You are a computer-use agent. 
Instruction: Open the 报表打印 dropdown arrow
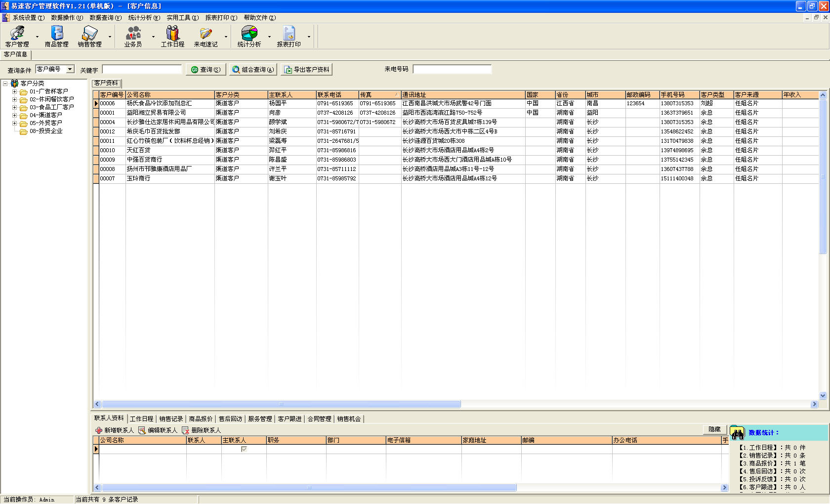(309, 37)
